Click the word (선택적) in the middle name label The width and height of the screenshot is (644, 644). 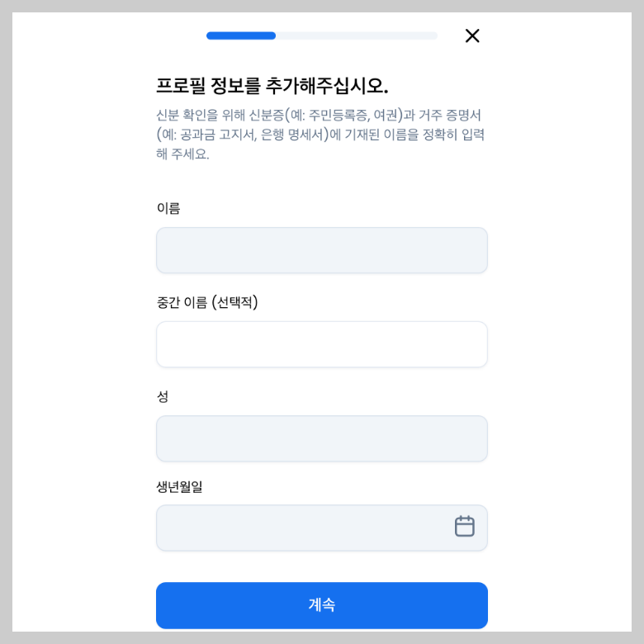234,302
